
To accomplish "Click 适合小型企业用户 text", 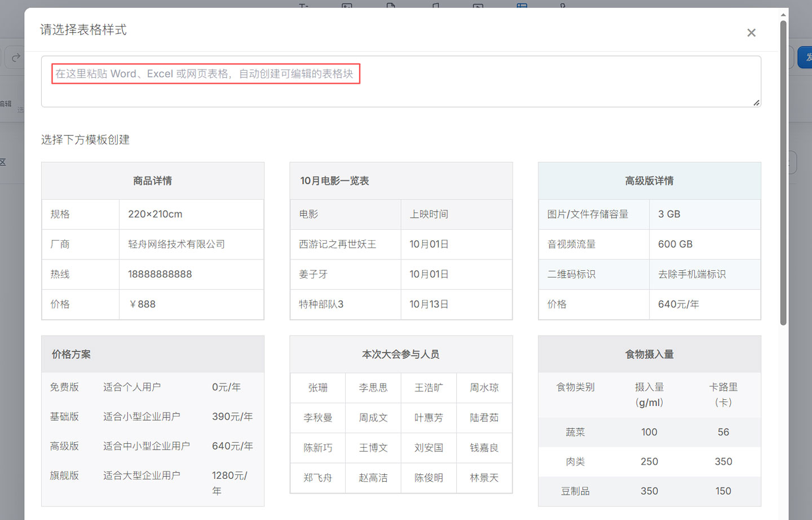I will pyautogui.click(x=142, y=416).
